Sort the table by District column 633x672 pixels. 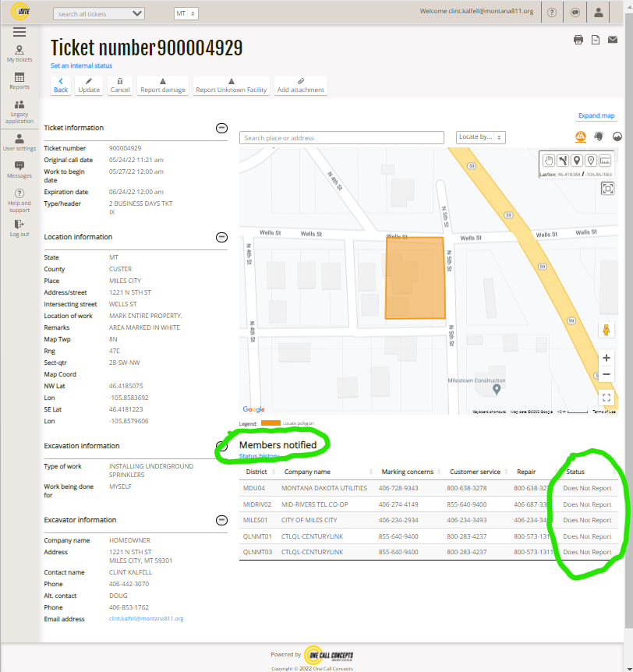point(260,472)
